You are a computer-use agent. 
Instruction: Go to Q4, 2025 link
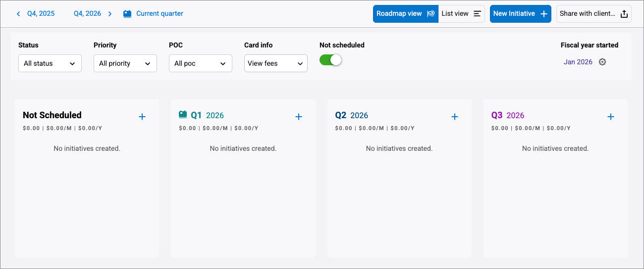41,14
